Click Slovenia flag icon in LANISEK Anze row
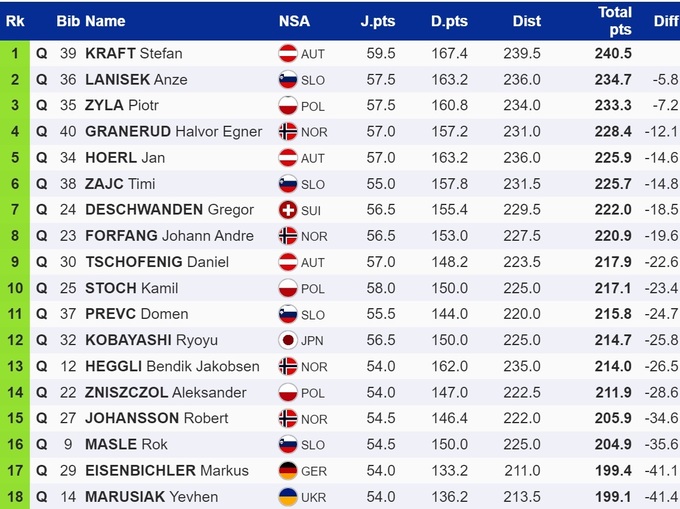Image resolution: width=680 pixels, height=509 pixels. [x=288, y=80]
